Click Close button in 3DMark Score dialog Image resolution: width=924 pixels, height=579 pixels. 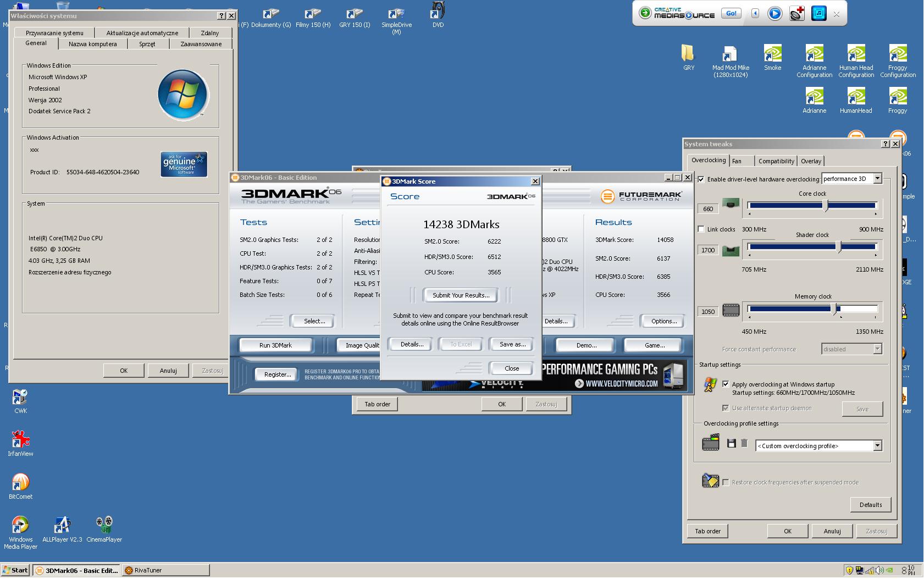[512, 368]
